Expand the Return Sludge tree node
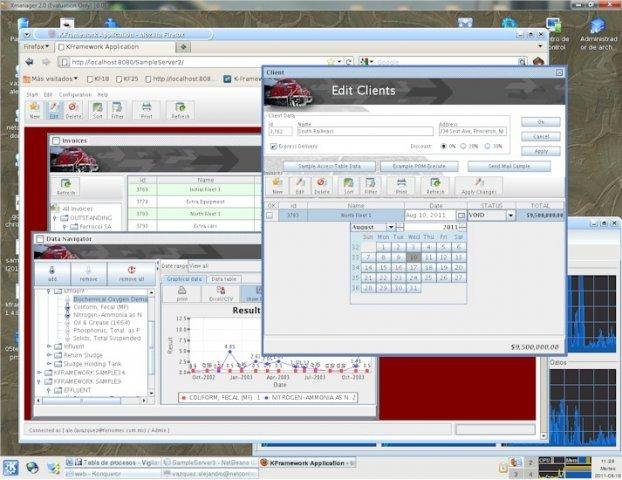 click(50, 354)
